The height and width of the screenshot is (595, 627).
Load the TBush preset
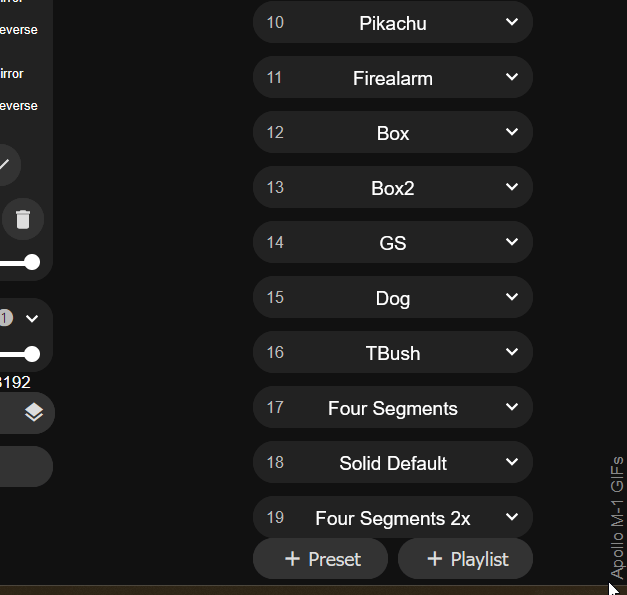click(x=393, y=352)
